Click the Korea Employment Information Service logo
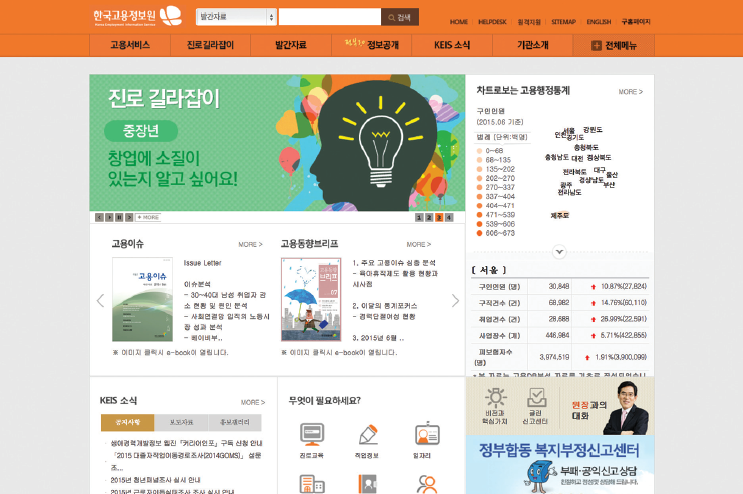The image size is (743, 494). [x=136, y=17]
